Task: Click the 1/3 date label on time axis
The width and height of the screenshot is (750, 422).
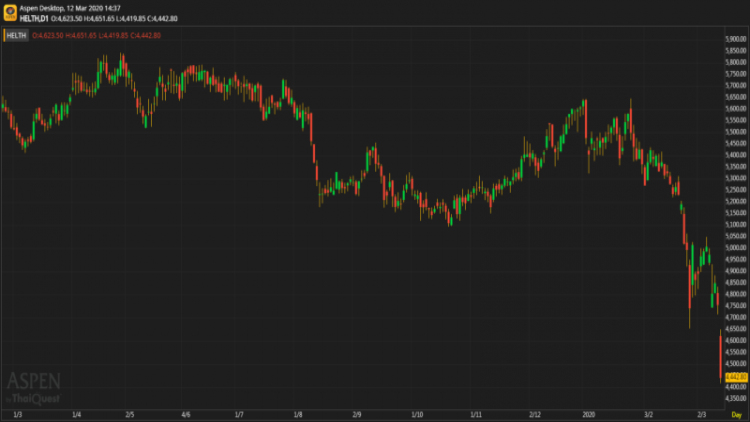Action: [x=18, y=414]
